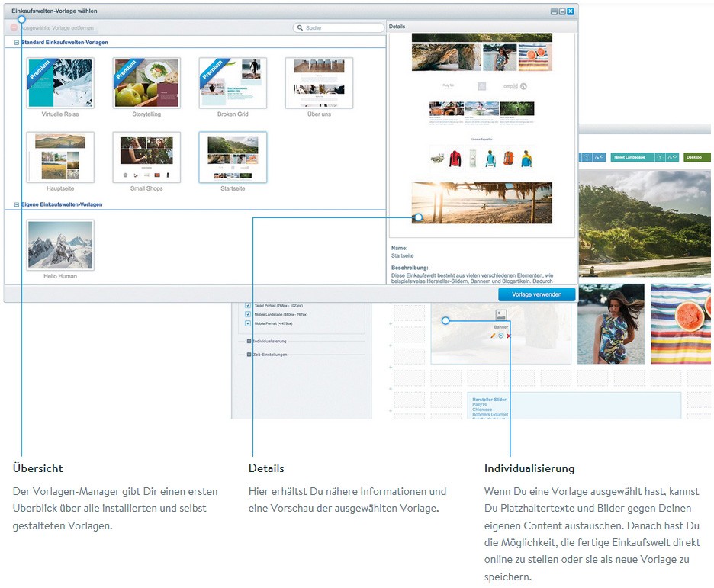The width and height of the screenshot is (714, 588).
Task: Collapse Eigene Einkaufswelten-Vorlagen group
Action: (16, 205)
